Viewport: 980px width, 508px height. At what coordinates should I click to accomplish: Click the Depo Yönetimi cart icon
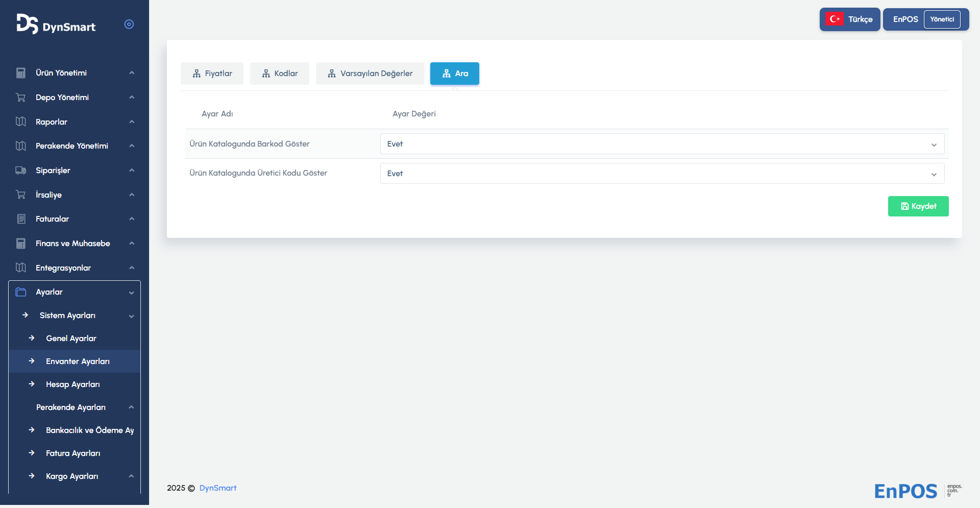[21, 98]
